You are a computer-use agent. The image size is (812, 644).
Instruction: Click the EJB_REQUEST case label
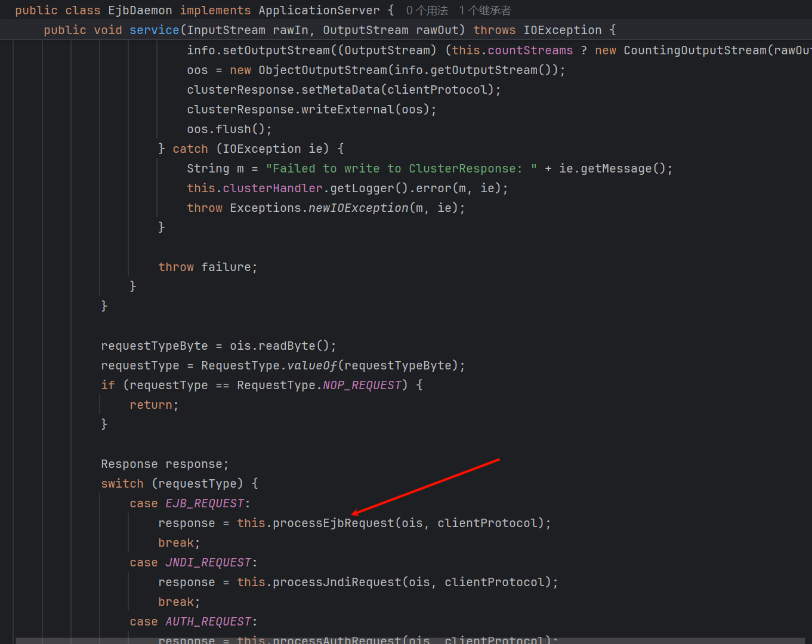click(205, 504)
